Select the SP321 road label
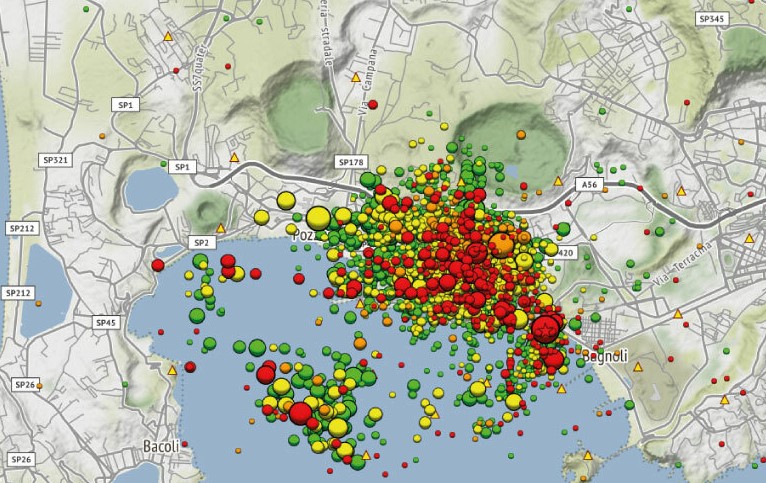The width and height of the screenshot is (766, 483). click(x=54, y=160)
